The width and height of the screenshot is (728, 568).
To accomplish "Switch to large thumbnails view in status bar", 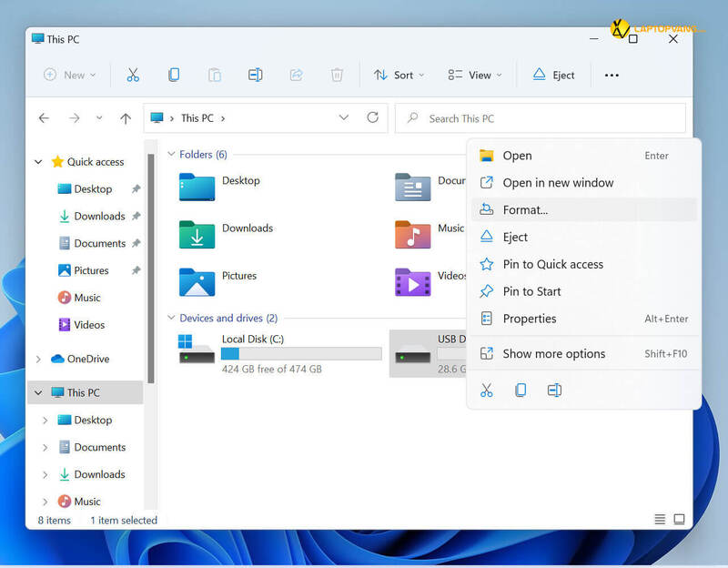I will [x=679, y=520].
